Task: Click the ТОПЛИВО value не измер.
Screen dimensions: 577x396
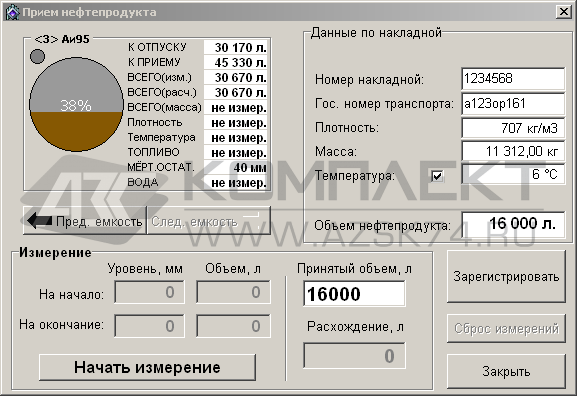Action: click(236, 152)
